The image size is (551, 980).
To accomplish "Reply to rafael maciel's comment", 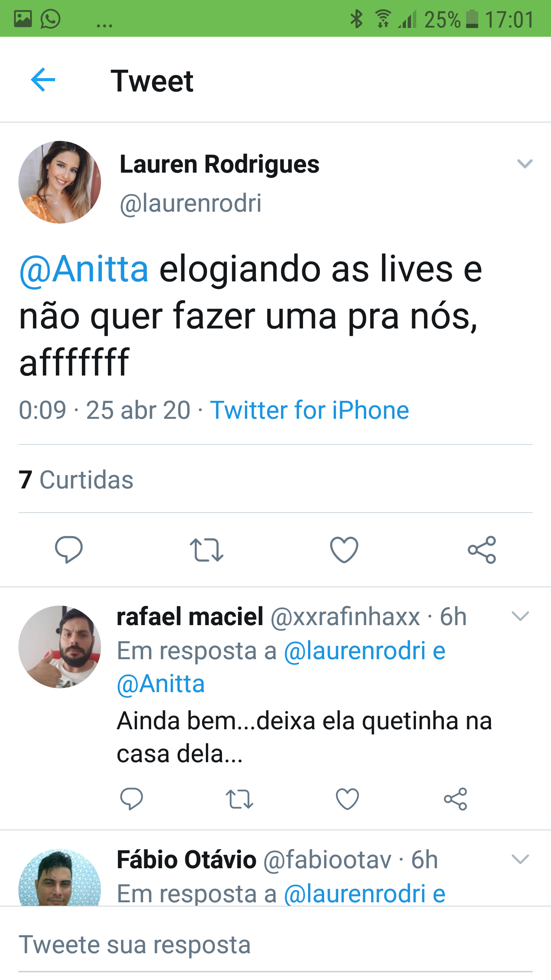I will click(x=131, y=799).
